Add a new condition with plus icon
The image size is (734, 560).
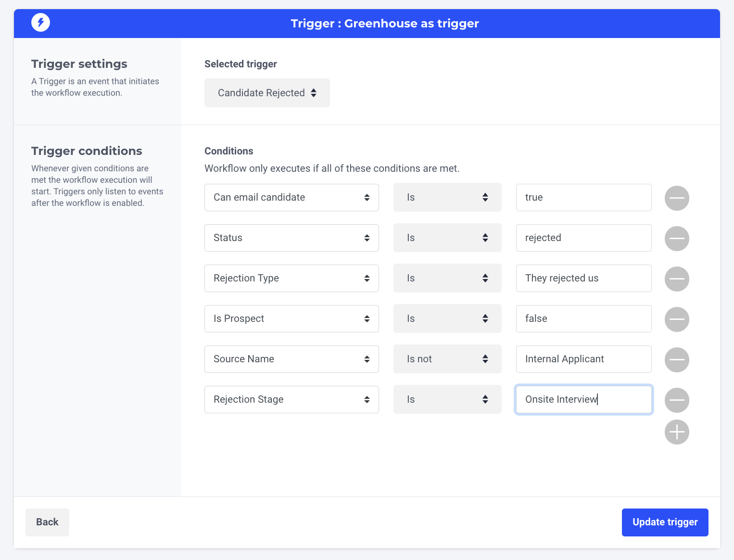[677, 432]
